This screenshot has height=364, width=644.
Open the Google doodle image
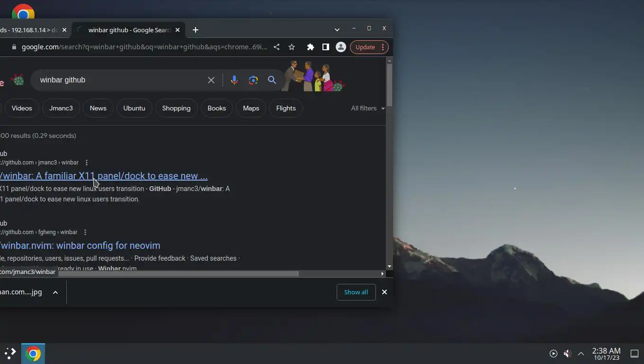pos(313,76)
